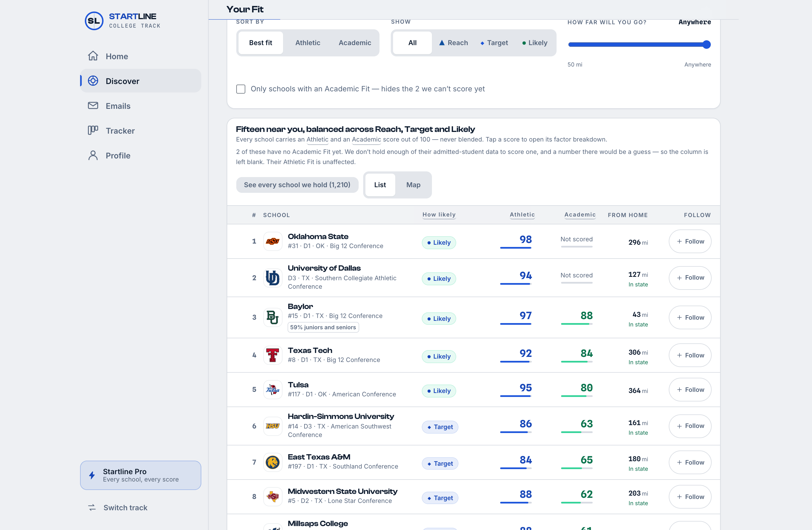Check Only schools with an Academic Fit

coord(241,89)
